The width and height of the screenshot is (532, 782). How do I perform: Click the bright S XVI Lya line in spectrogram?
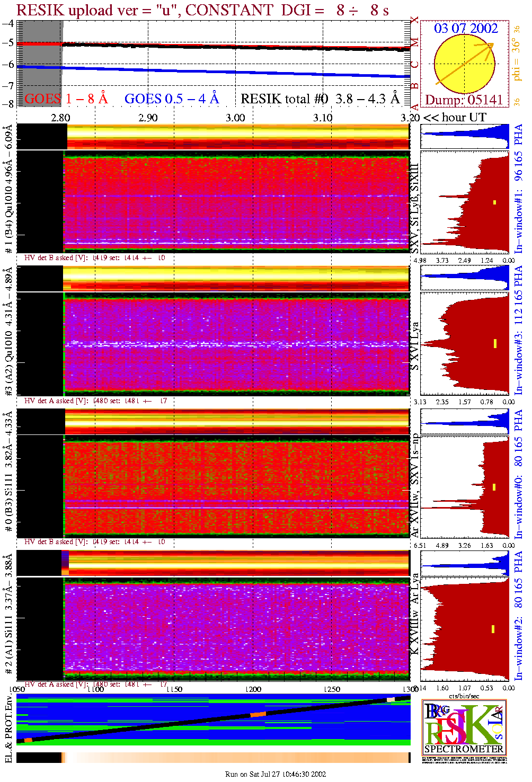coord(236,344)
